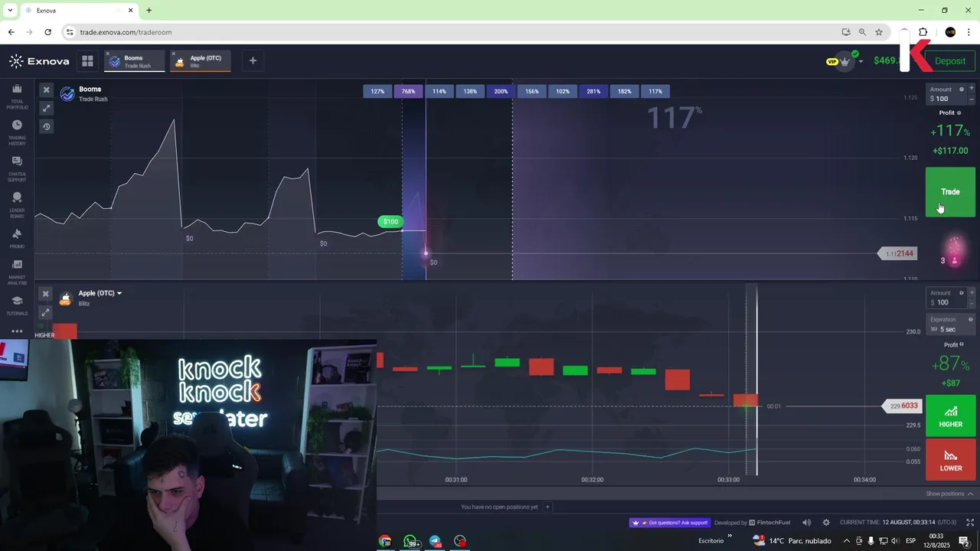Close the Apple (OTC) chart panel
Image resolution: width=980 pixels, height=551 pixels.
pyautogui.click(x=45, y=294)
